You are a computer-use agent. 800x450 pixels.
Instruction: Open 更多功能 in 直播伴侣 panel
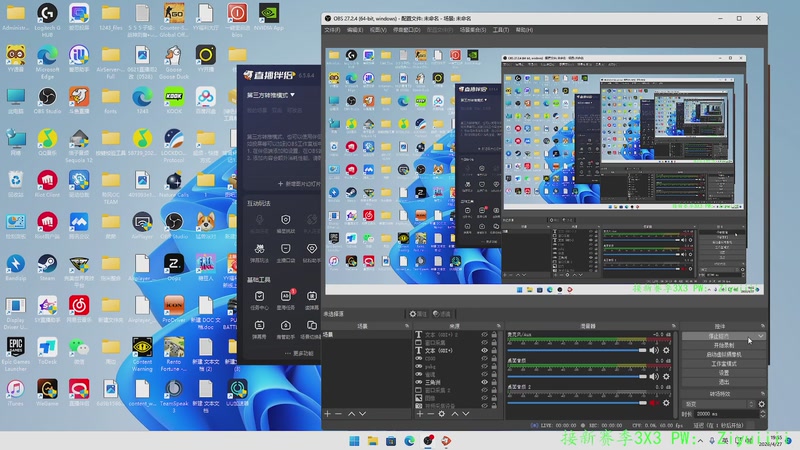coord(300,353)
